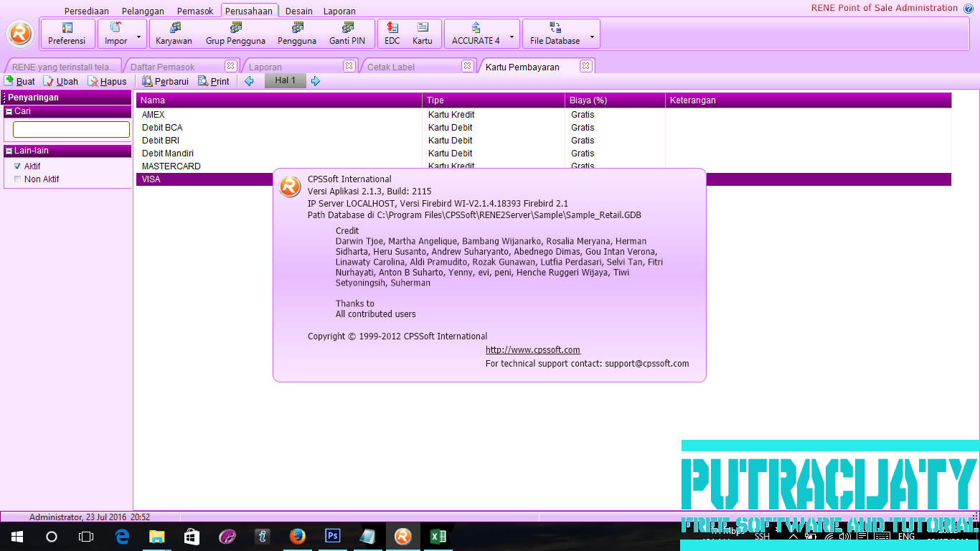Click Buat to create a new card
Viewport: 980px width, 551px height.
coord(19,81)
